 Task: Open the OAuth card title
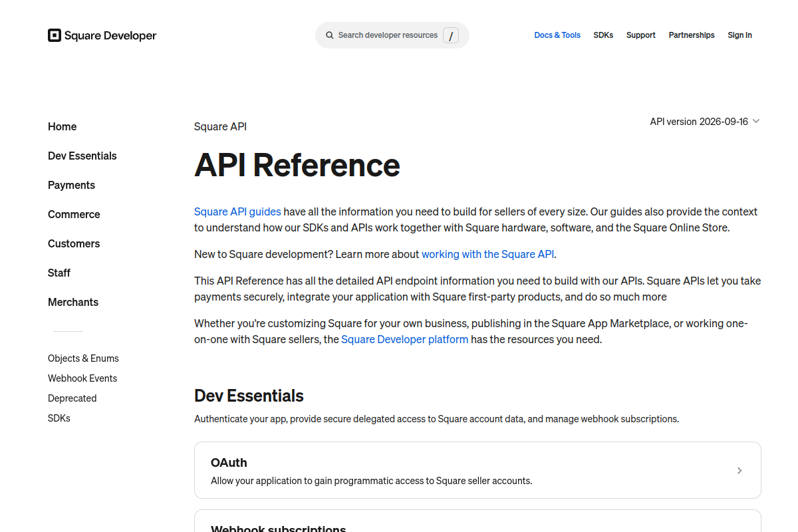(229, 463)
